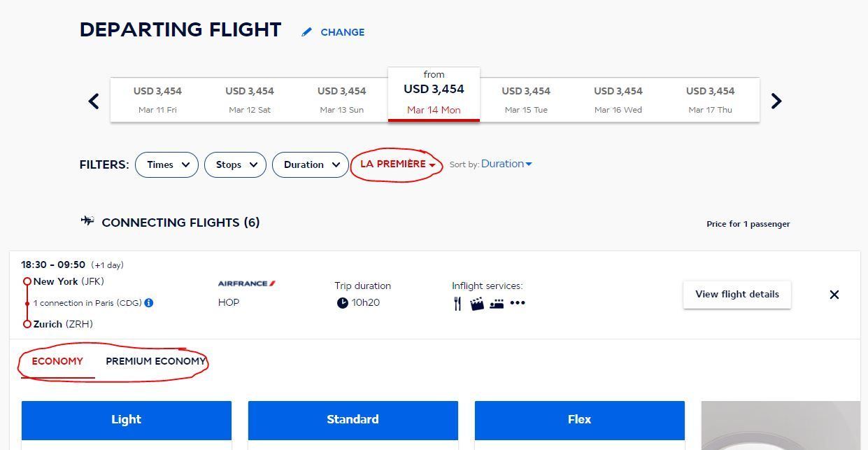The width and height of the screenshot is (868, 450).
Task: Select the Economy tab
Action: point(57,361)
